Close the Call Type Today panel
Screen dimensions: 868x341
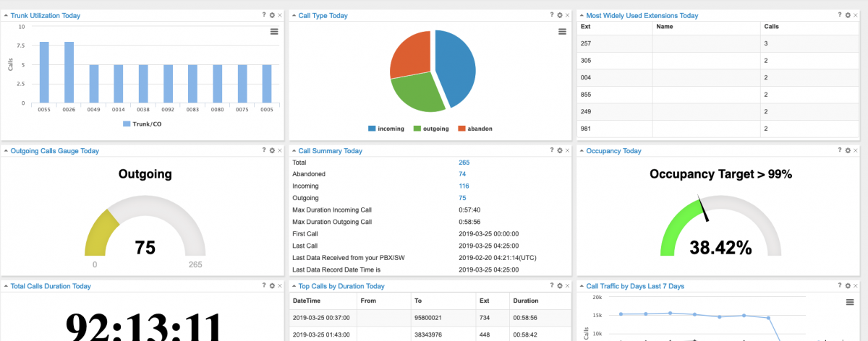click(568, 15)
